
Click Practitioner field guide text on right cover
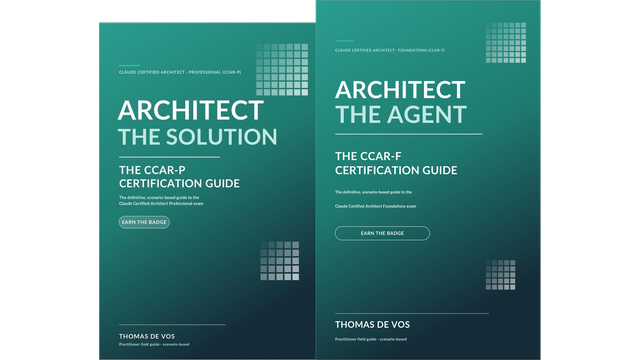[371, 339]
